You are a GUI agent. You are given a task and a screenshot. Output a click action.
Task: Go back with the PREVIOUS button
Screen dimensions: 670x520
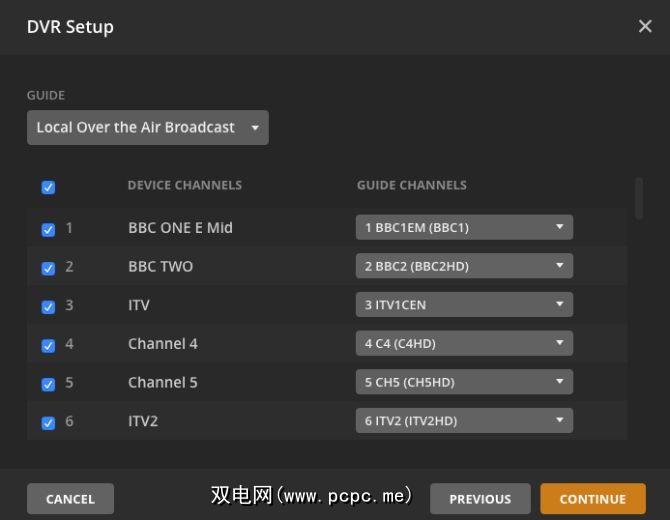click(x=480, y=499)
